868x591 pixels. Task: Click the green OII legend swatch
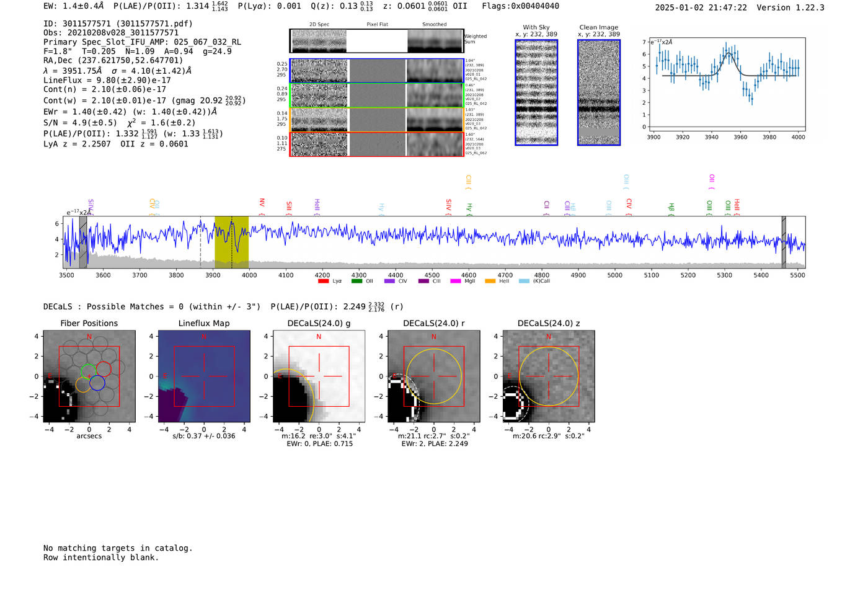[356, 282]
